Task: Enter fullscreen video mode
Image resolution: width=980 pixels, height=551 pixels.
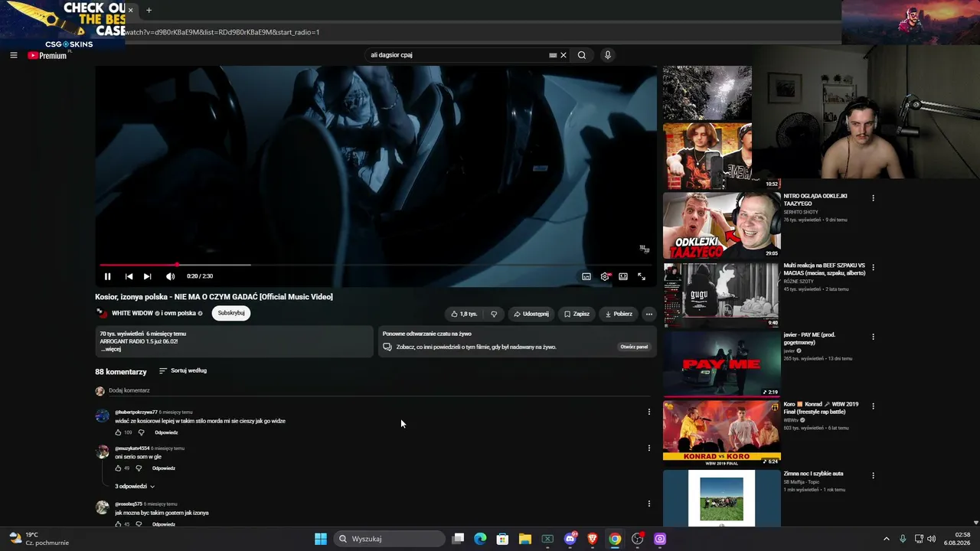Action: pyautogui.click(x=642, y=276)
